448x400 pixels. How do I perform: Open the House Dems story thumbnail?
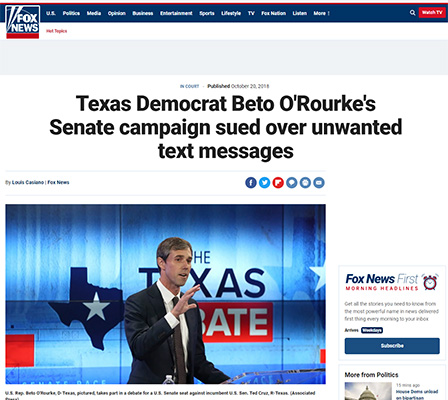click(368, 391)
